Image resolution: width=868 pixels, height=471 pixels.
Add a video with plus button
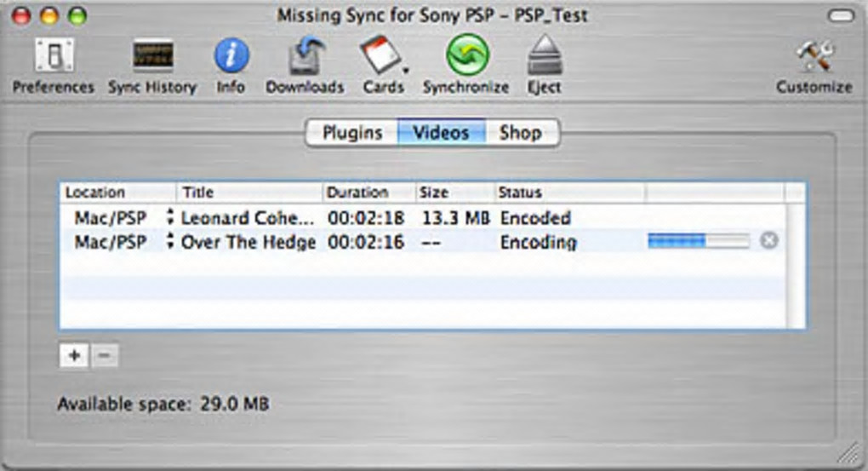coord(74,355)
